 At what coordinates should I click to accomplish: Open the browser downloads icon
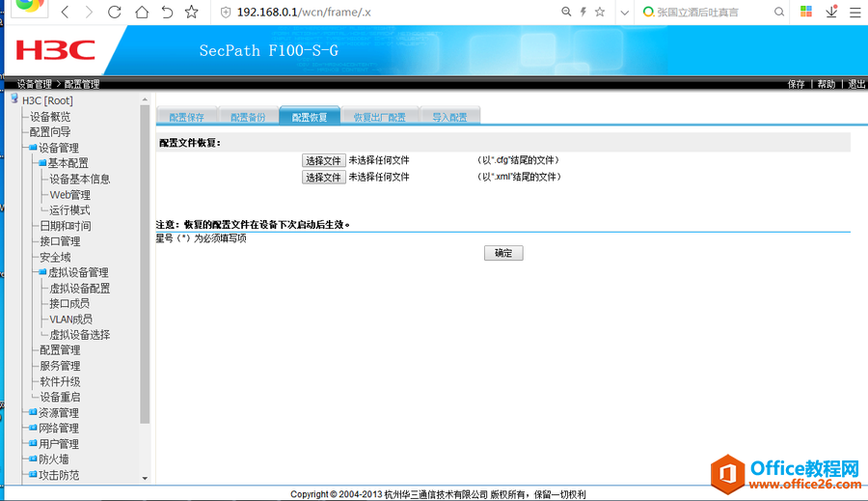[x=831, y=12]
